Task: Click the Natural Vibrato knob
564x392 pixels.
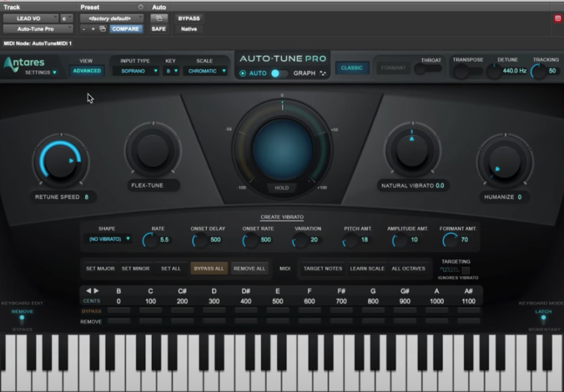Action: (412, 150)
